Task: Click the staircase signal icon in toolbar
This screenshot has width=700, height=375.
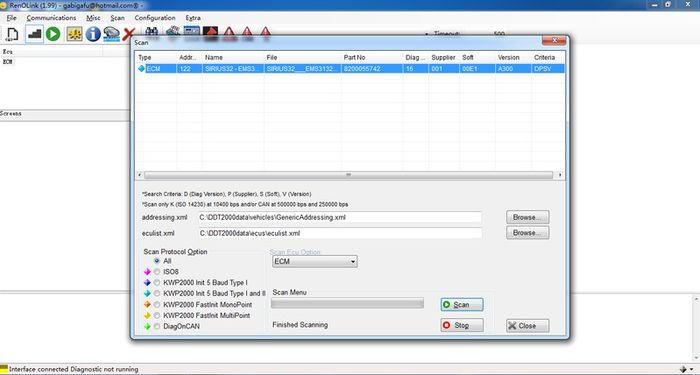Action: pyautogui.click(x=34, y=34)
